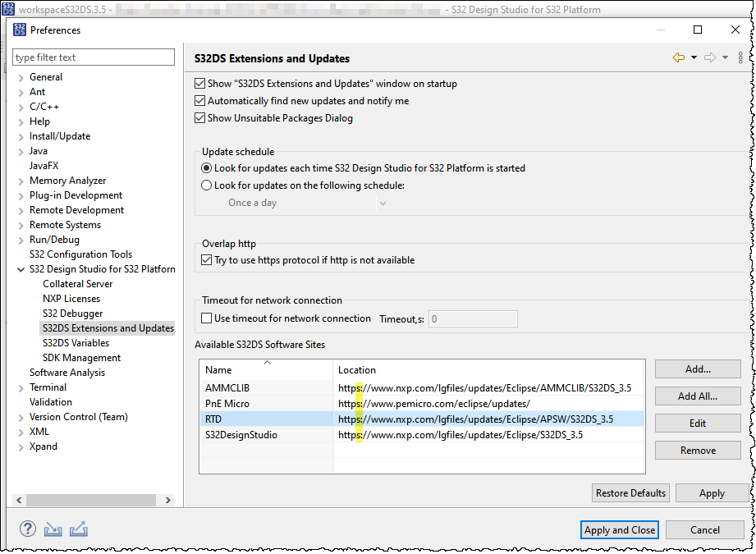Collapse S32 Design Studio for S32 Platform node
The image size is (756, 554).
point(21,269)
